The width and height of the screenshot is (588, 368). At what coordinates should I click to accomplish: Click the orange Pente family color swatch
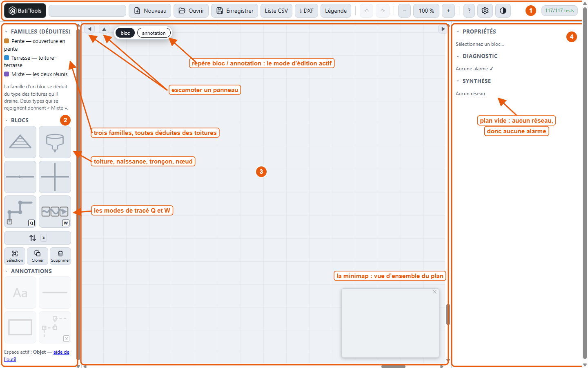point(7,41)
